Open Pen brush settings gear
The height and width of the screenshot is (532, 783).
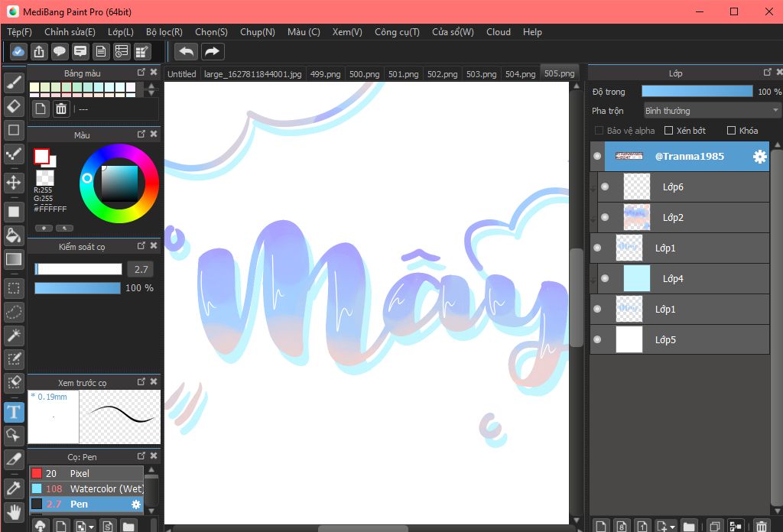pos(136,504)
